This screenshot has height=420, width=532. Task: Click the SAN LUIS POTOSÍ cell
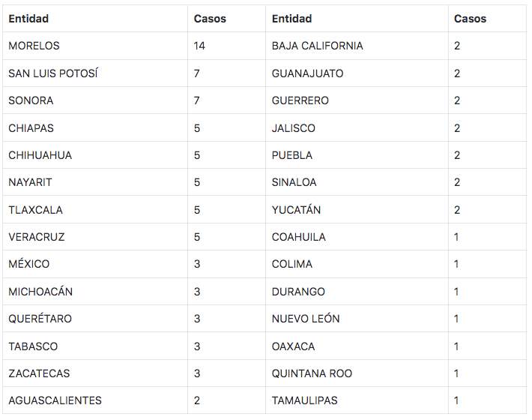53,73
